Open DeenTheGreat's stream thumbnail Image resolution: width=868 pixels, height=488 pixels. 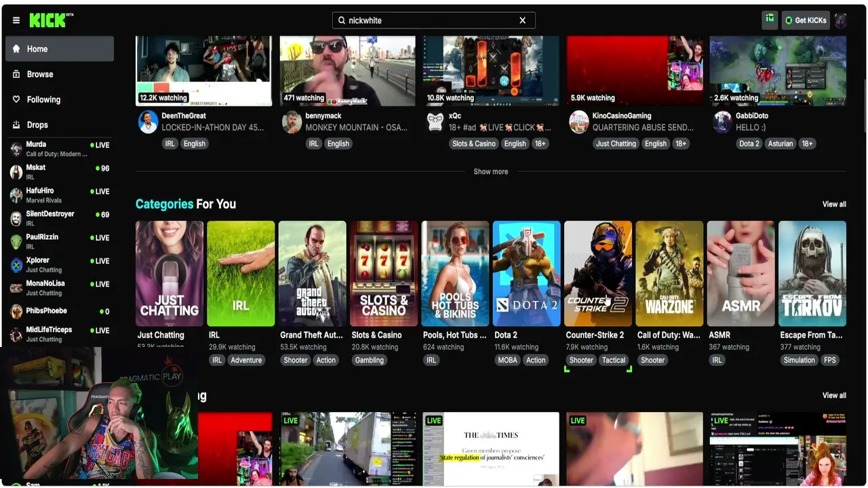[204, 71]
